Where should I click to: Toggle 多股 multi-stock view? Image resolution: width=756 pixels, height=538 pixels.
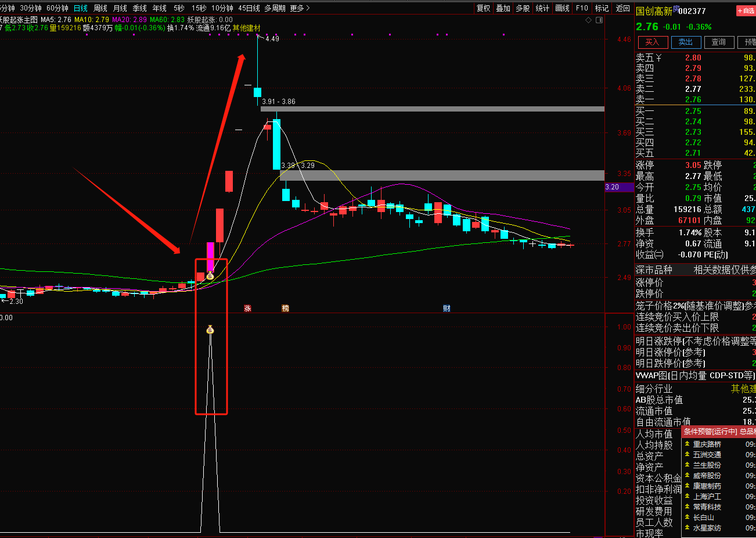(x=523, y=8)
